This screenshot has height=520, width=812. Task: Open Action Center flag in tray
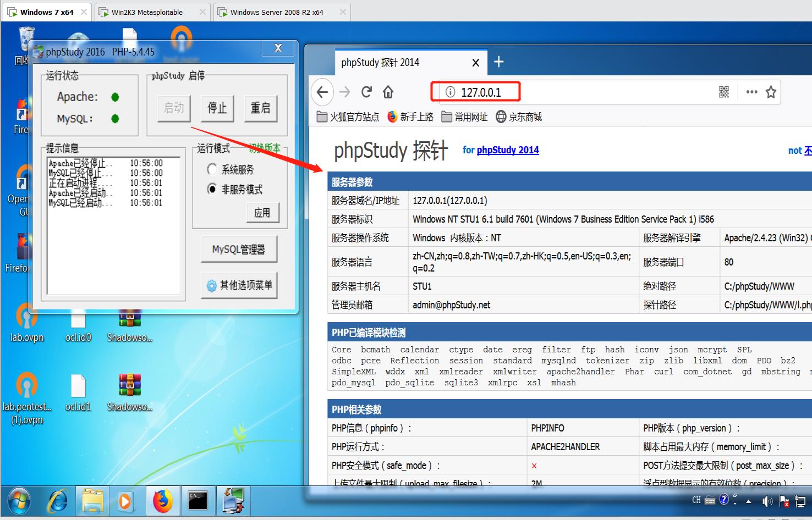point(785,501)
